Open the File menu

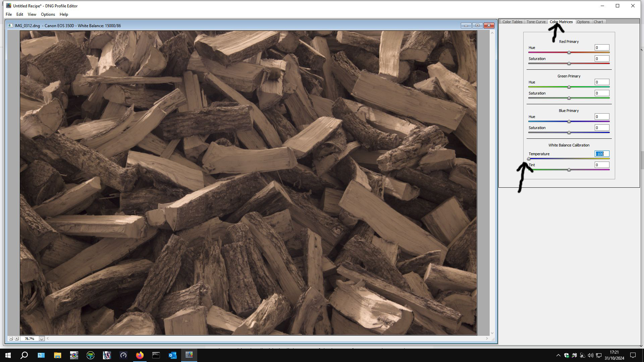pyautogui.click(x=9, y=14)
